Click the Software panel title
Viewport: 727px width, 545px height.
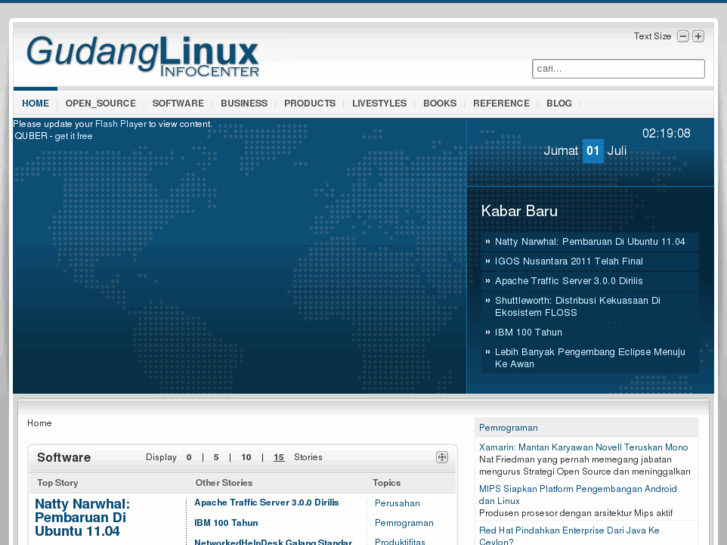tap(64, 457)
